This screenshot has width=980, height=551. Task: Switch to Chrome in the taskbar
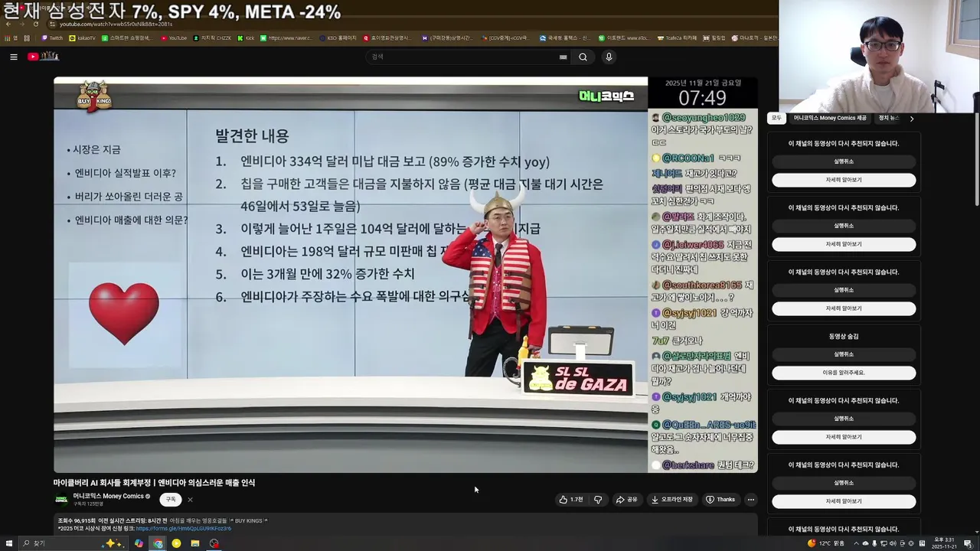[158, 543]
